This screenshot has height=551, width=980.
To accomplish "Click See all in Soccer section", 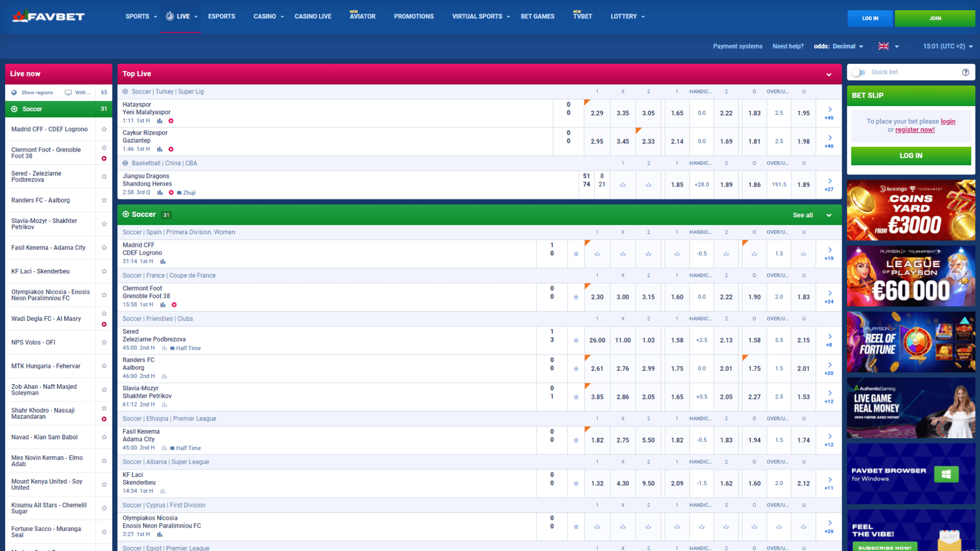I will [803, 215].
